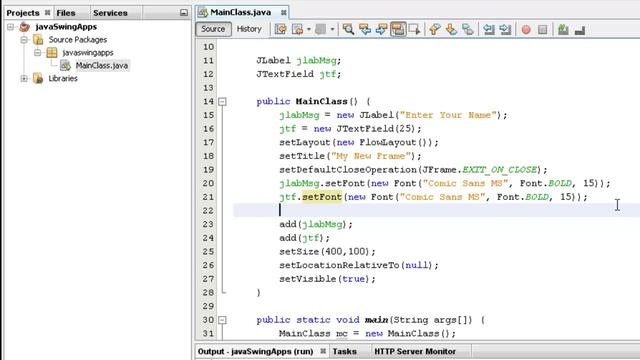Close the Projects panel tab
640x360 pixels.
[x=47, y=13]
